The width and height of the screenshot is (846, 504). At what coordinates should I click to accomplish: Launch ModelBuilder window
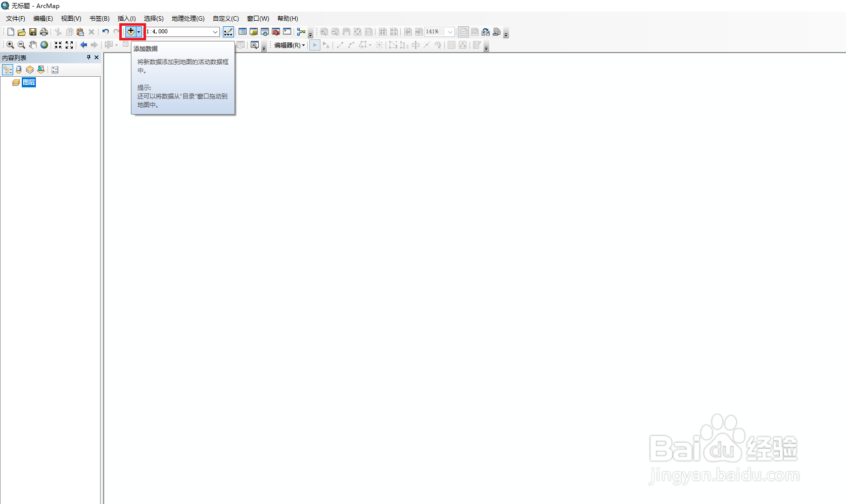point(301,32)
